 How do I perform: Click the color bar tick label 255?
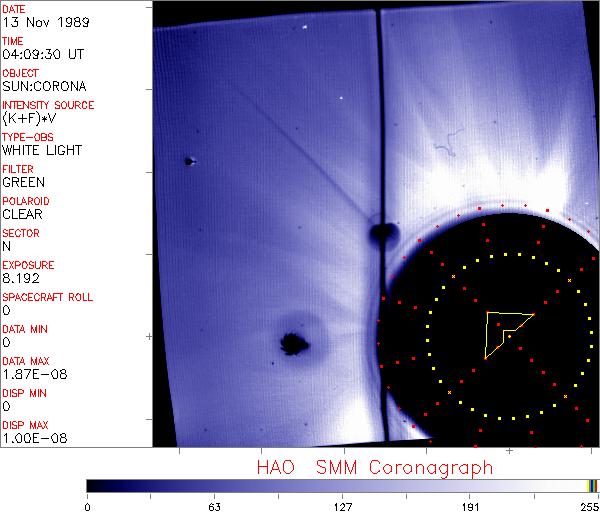(590, 507)
